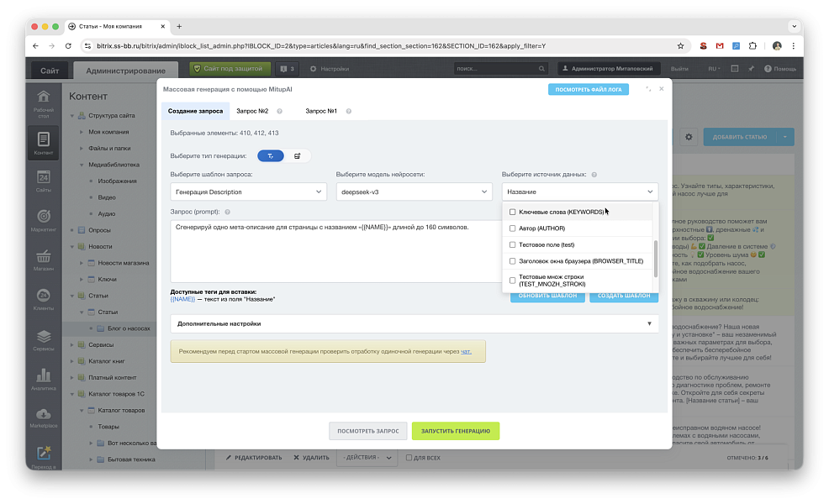Click Создать шаблон button
The image size is (829, 504).
(x=624, y=296)
